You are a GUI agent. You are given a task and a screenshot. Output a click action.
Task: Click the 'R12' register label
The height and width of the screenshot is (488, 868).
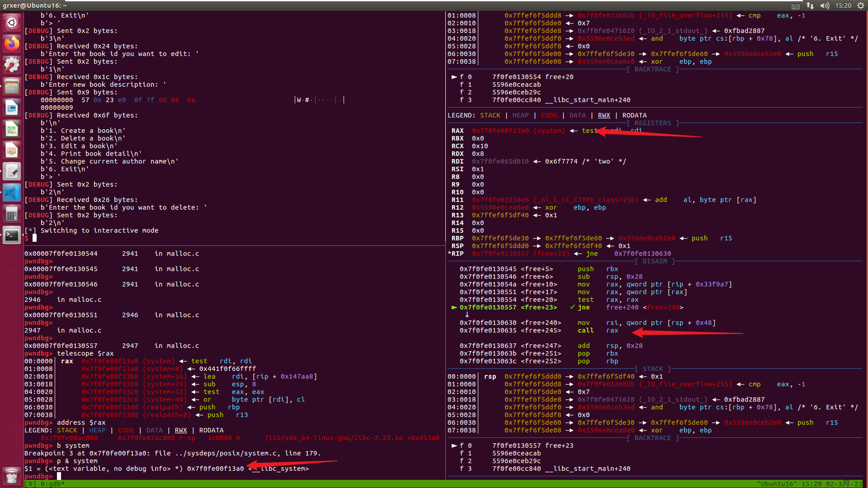[458, 207]
